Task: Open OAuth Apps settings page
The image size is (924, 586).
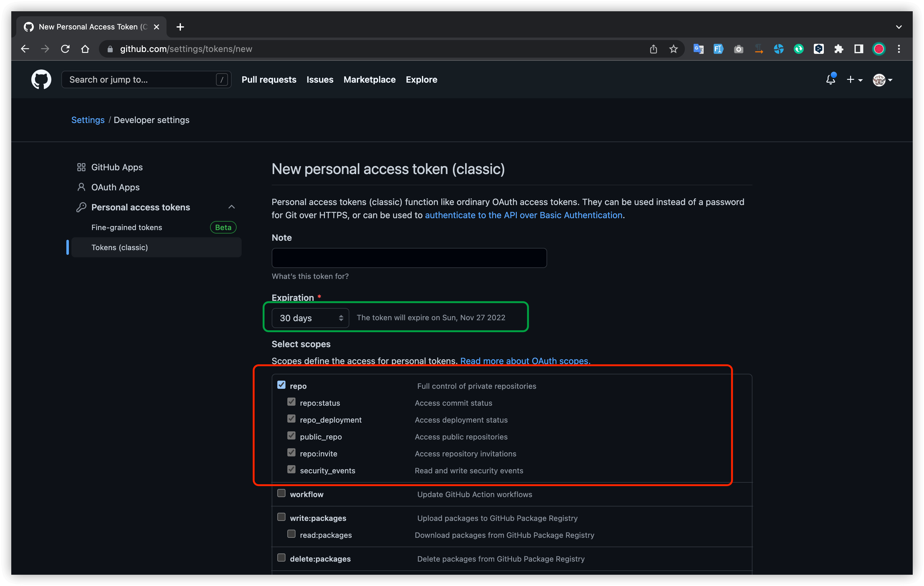Action: click(x=115, y=187)
